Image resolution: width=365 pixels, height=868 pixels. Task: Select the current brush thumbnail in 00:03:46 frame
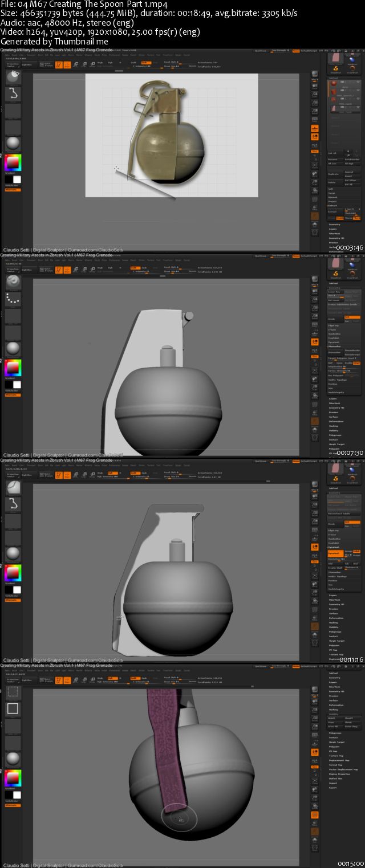tap(13, 75)
